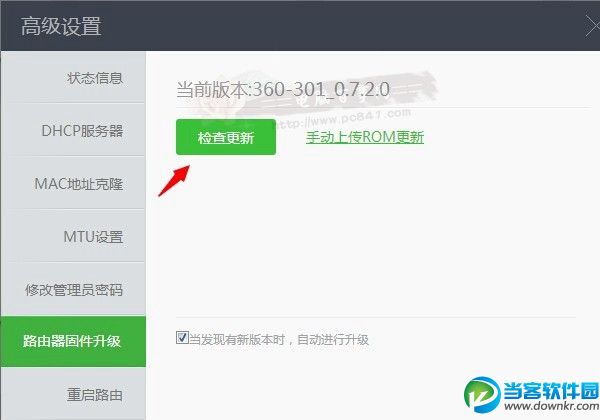
Task: Click the brush-stroke watermark behind version
Action: (318, 94)
